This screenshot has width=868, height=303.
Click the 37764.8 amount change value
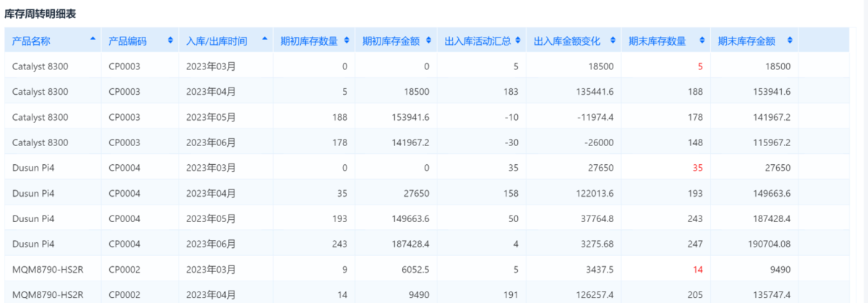(x=597, y=218)
